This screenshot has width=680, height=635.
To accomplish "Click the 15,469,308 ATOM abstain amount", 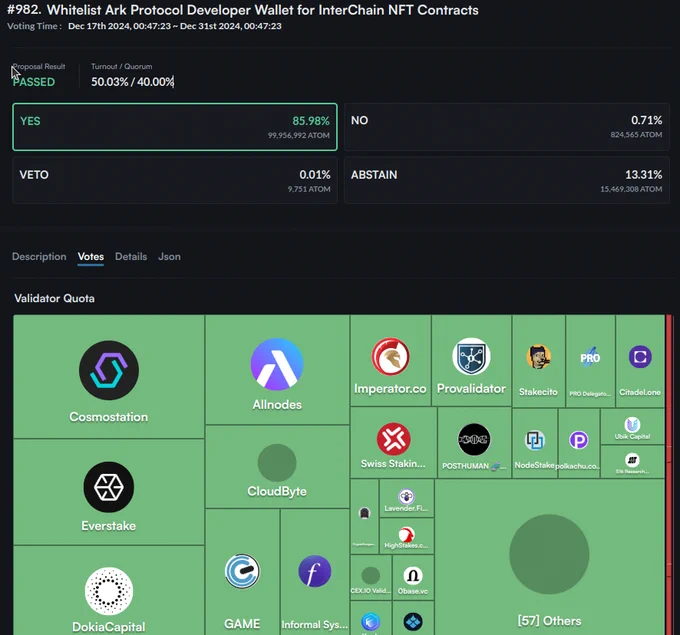I will pyautogui.click(x=631, y=189).
